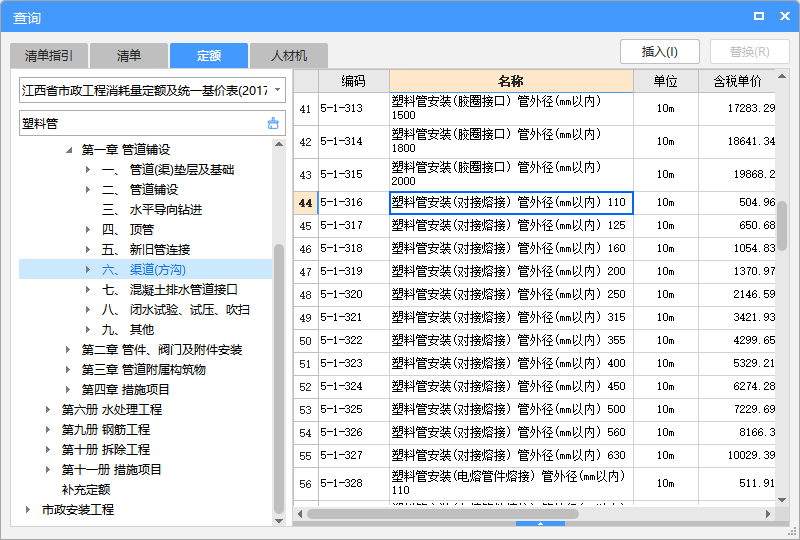Toggle the bottom panel collapse arrow
Viewport: 800px width, 540px height.
point(540,524)
